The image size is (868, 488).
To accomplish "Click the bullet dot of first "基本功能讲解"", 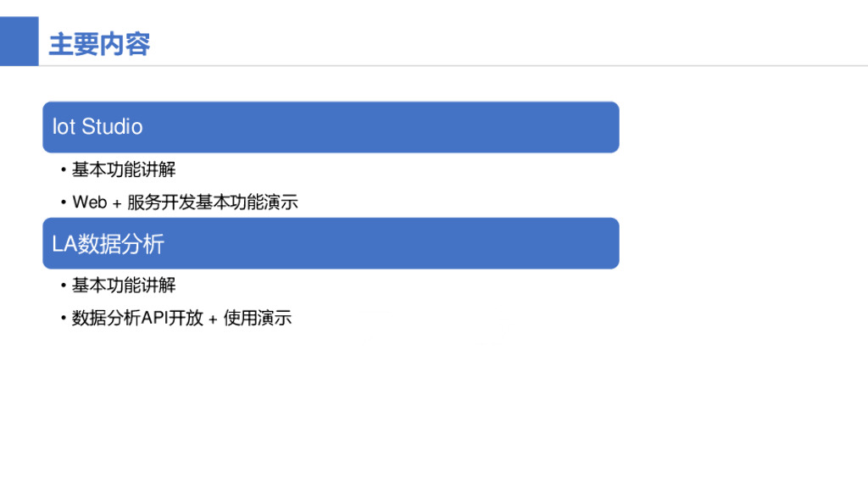I will (64, 169).
